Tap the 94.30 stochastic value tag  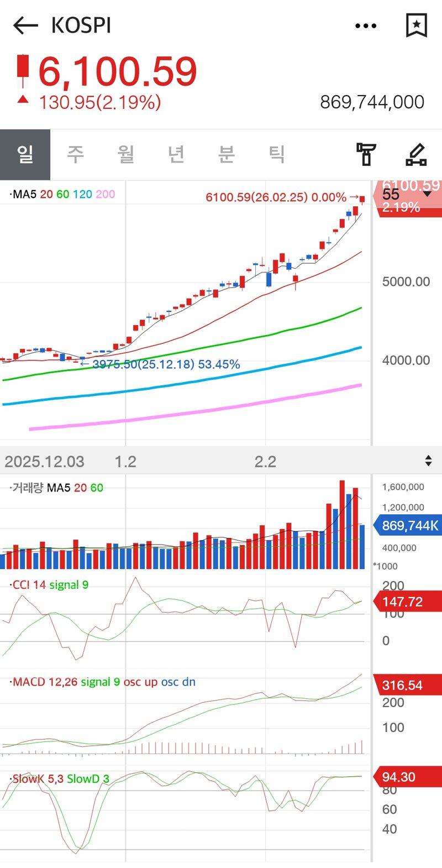[x=408, y=777]
